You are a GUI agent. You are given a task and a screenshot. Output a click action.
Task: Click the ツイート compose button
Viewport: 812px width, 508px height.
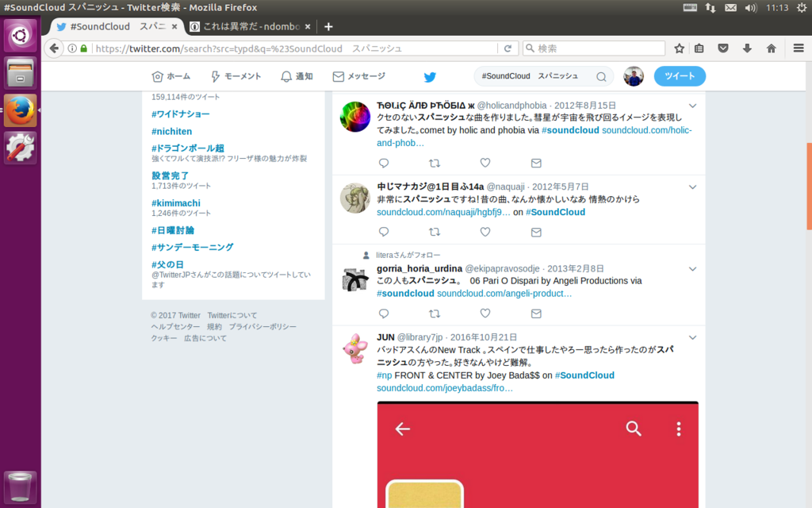pyautogui.click(x=680, y=76)
